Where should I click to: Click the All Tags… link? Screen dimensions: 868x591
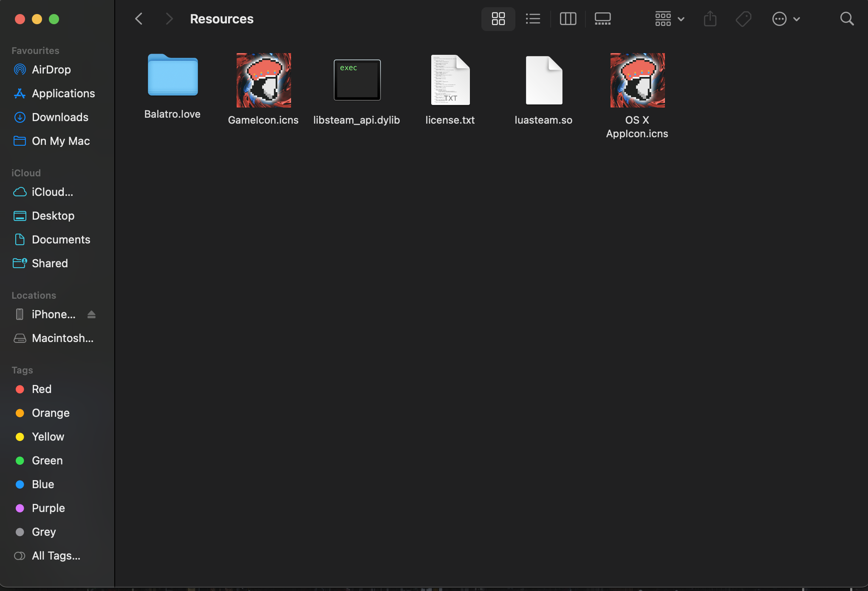tap(56, 556)
